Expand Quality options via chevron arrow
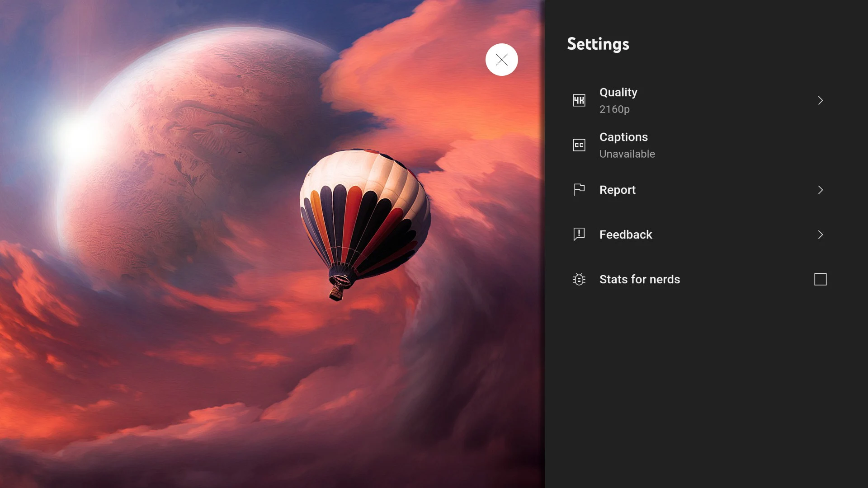 [820, 100]
